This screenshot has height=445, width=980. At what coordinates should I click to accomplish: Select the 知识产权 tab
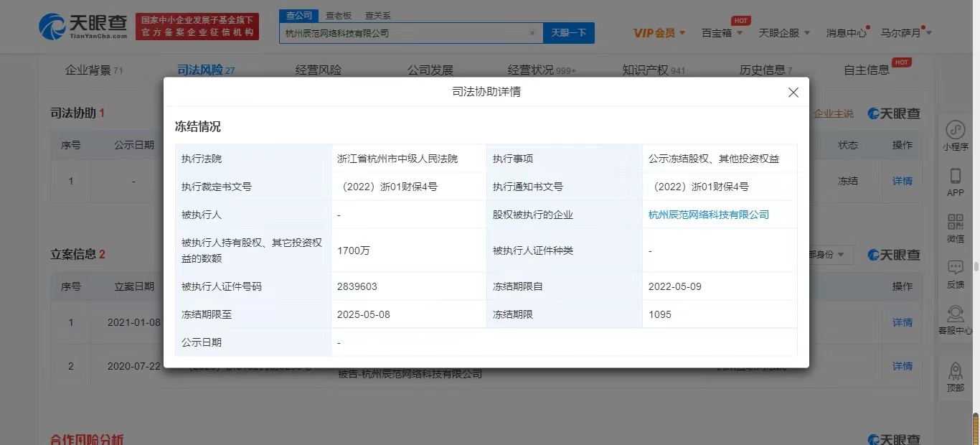coord(654,70)
